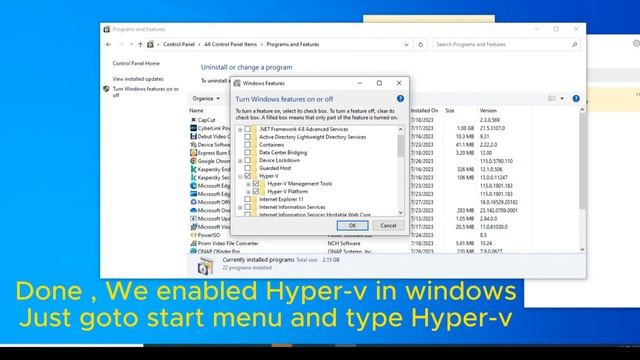Screen dimensions: 640x360
Task: Expand Hyper-V Management Tools node
Action: point(248,184)
